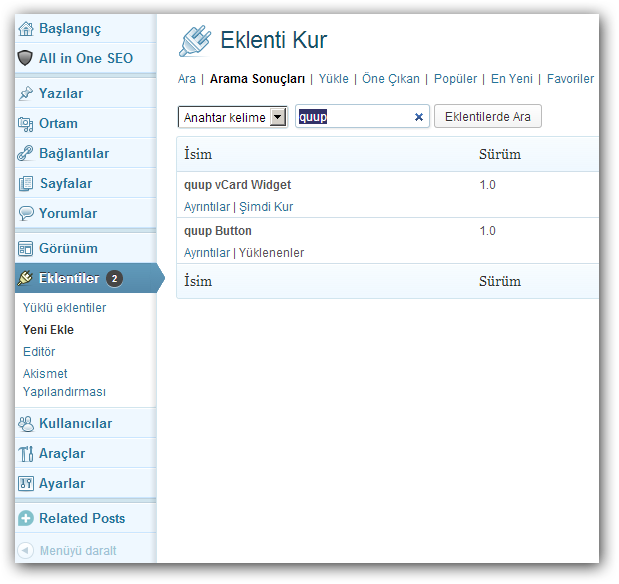Click the Bağlantılar chain link icon
619x584 pixels.
click(26, 153)
